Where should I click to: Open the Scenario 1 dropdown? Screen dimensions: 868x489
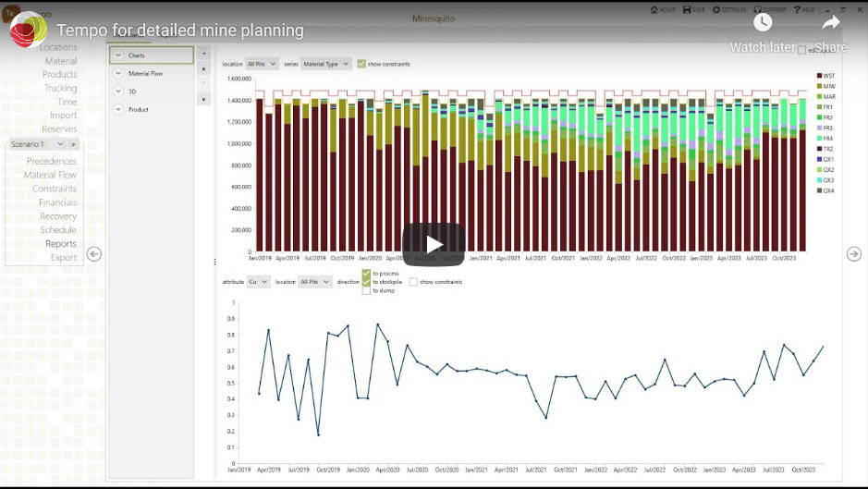(x=38, y=144)
